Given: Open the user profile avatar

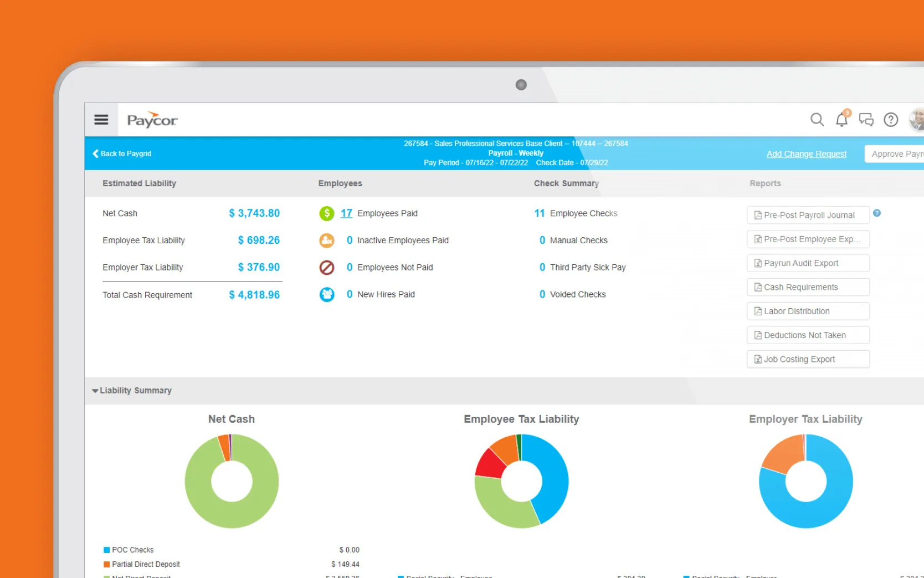Looking at the screenshot, I should (917, 120).
